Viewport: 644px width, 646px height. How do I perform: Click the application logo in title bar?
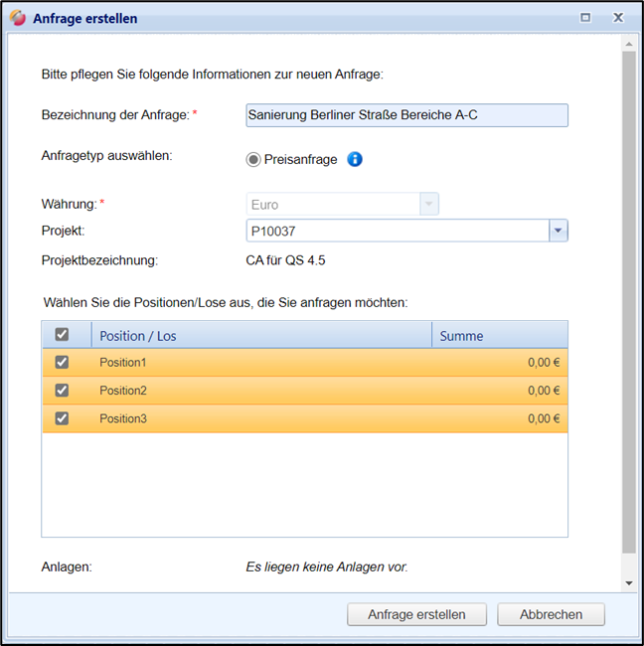click(x=18, y=18)
